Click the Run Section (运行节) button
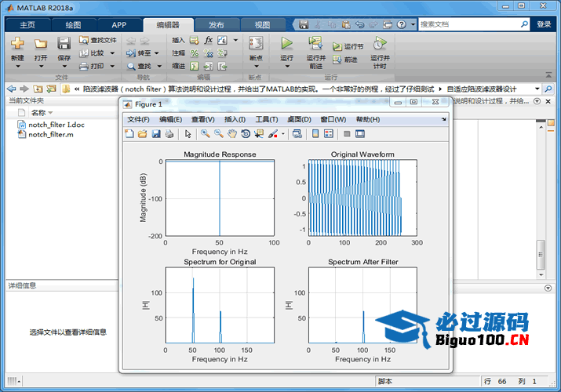Image resolution: width=561 pixels, height=392 pixels. [348, 46]
